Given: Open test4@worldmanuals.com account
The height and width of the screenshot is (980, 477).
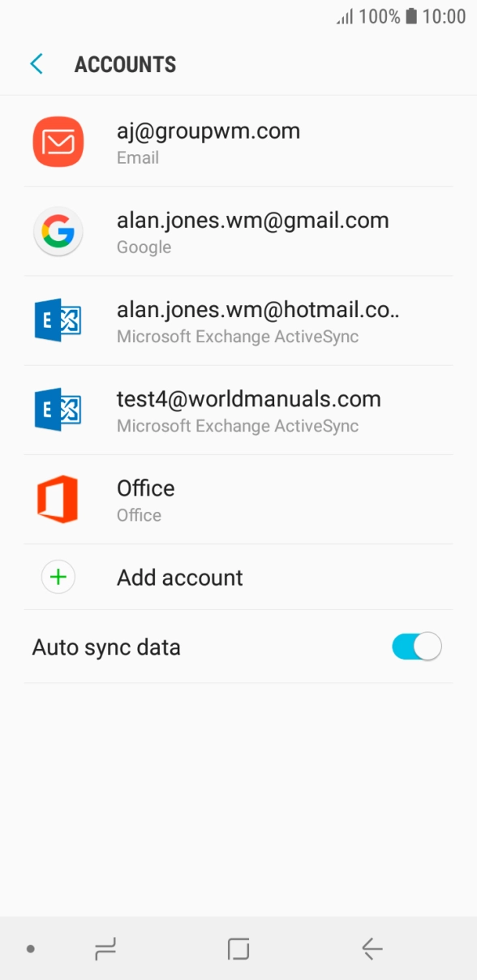Looking at the screenshot, I should [238, 410].
